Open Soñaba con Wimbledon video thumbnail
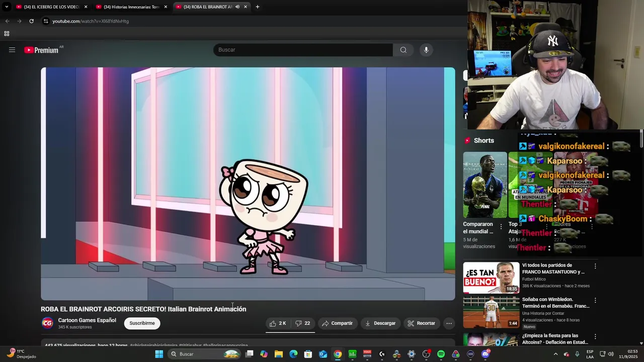This screenshot has height=362, width=644. point(491,312)
